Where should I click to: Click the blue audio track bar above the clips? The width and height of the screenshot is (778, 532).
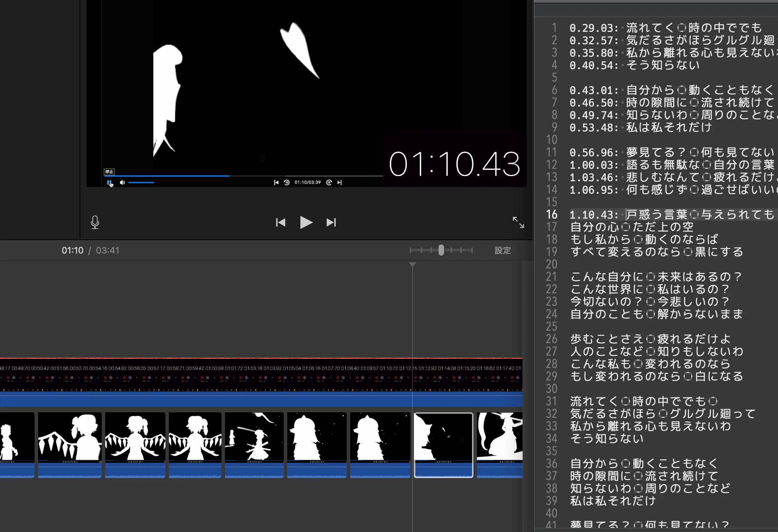pyautogui.click(x=261, y=400)
